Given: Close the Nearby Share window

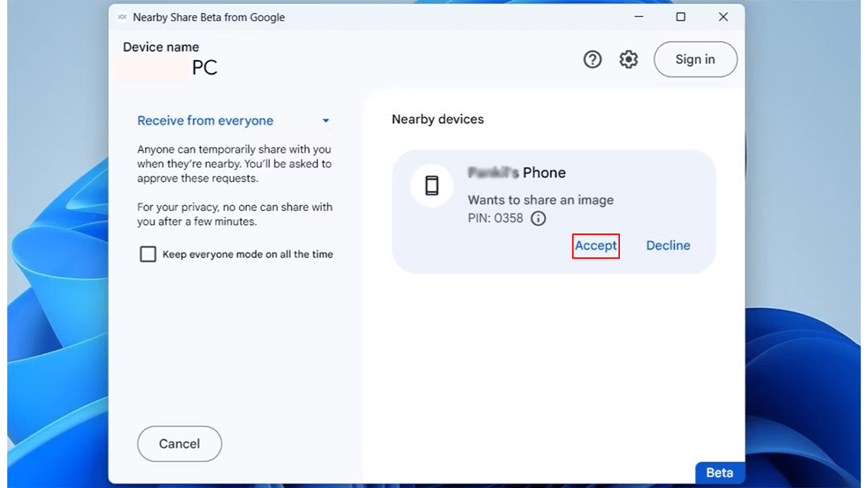Looking at the screenshot, I should tap(723, 17).
